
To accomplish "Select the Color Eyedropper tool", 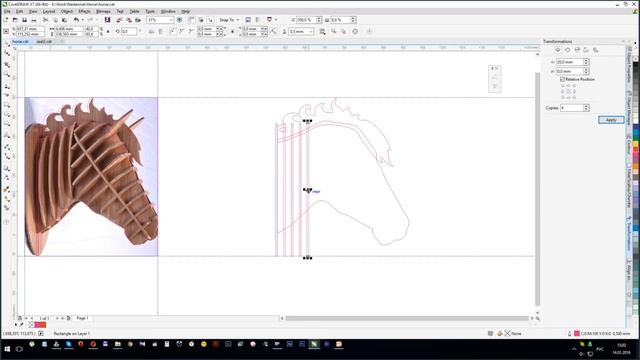I will click(7, 189).
